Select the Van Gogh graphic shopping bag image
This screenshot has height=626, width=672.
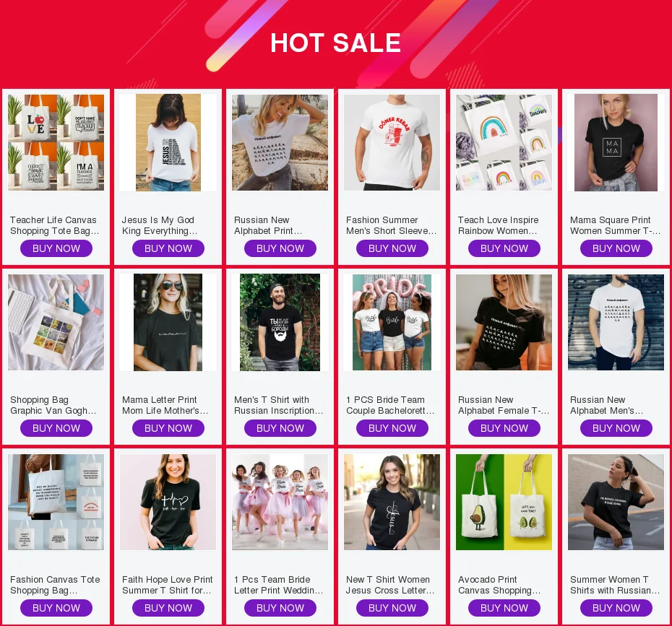(56, 322)
